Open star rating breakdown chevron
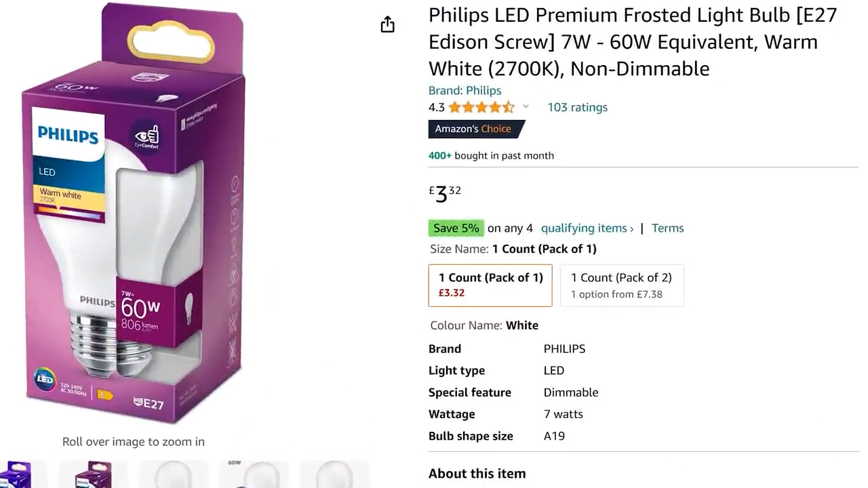The height and width of the screenshot is (488, 868). [526, 107]
